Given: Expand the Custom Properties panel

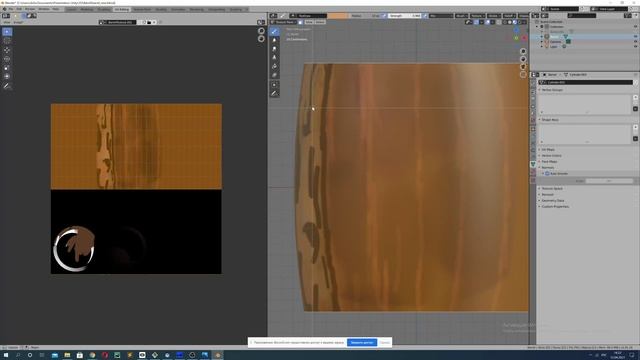Looking at the screenshot, I should 555,207.
